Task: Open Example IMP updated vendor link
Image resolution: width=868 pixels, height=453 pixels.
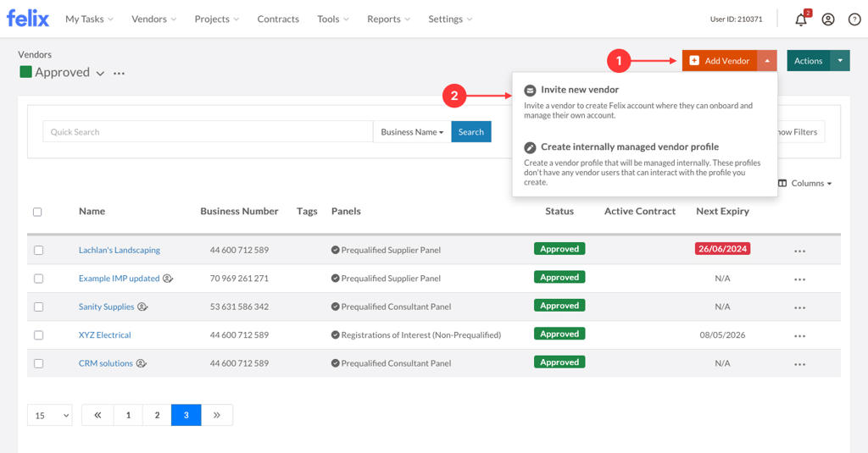Action: pos(119,279)
